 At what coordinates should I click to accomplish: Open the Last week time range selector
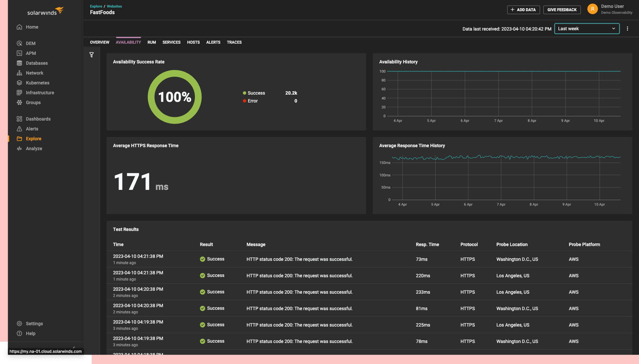pyautogui.click(x=587, y=29)
